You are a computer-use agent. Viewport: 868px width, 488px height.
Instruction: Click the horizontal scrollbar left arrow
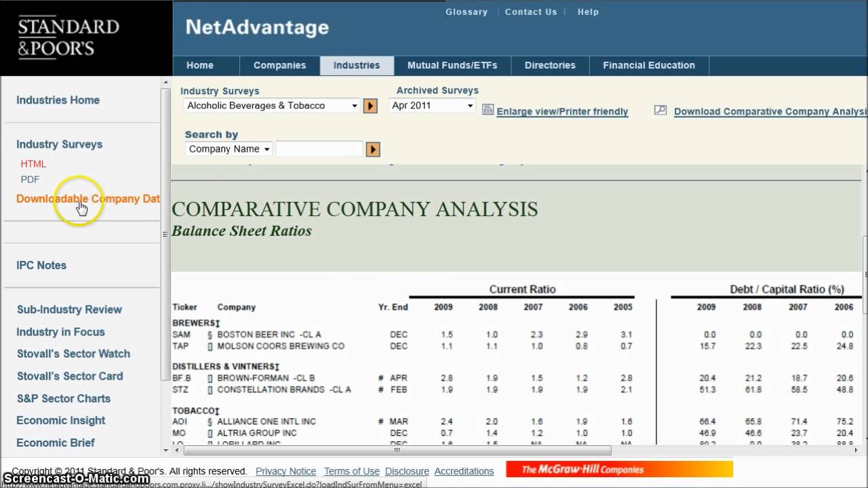point(178,450)
